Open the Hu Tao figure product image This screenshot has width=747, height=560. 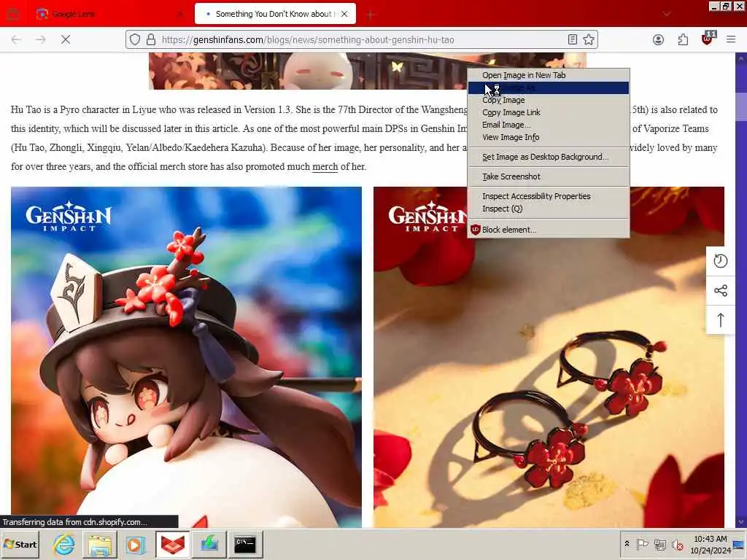coord(186,357)
